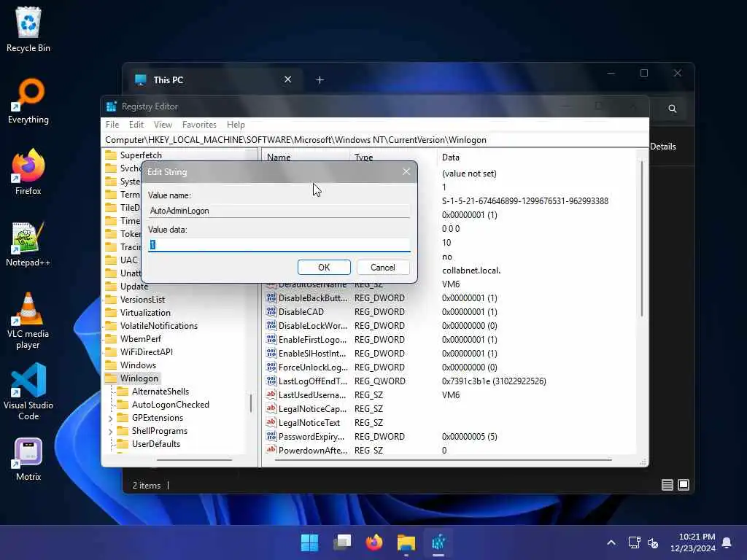This screenshot has height=560, width=747.
Task: Open the File menu
Action: tap(112, 124)
